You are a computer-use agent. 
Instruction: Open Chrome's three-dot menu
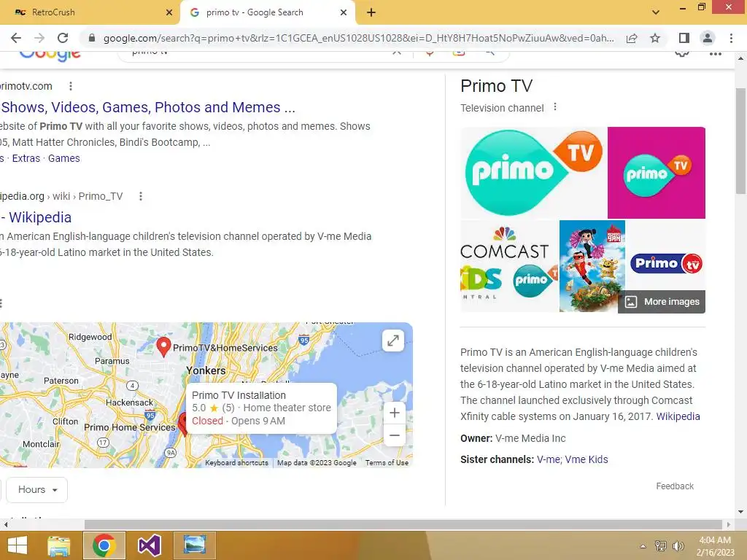click(731, 38)
